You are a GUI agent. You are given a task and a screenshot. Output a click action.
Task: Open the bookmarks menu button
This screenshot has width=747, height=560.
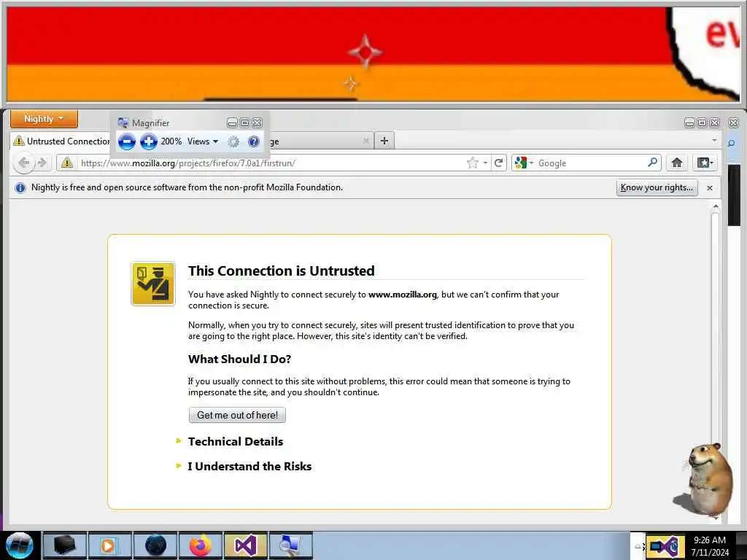(x=705, y=163)
